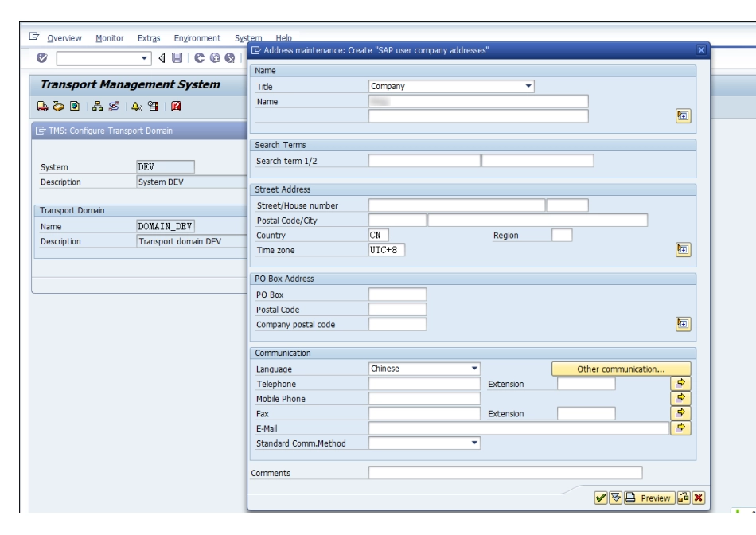Click the arrow button next to E-Mail field

click(680, 428)
